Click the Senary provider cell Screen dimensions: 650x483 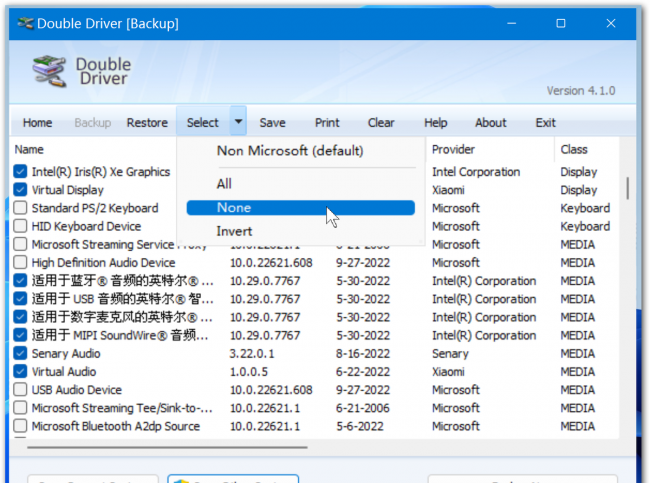pyautogui.click(x=450, y=354)
